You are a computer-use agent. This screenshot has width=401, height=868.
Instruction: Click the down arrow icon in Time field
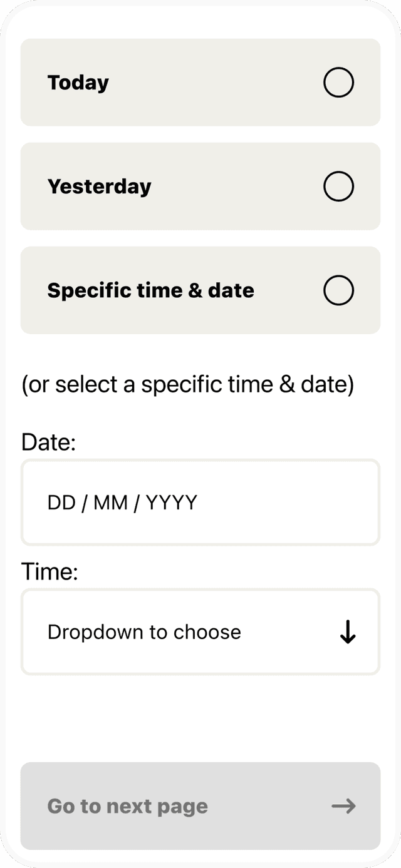[348, 632]
